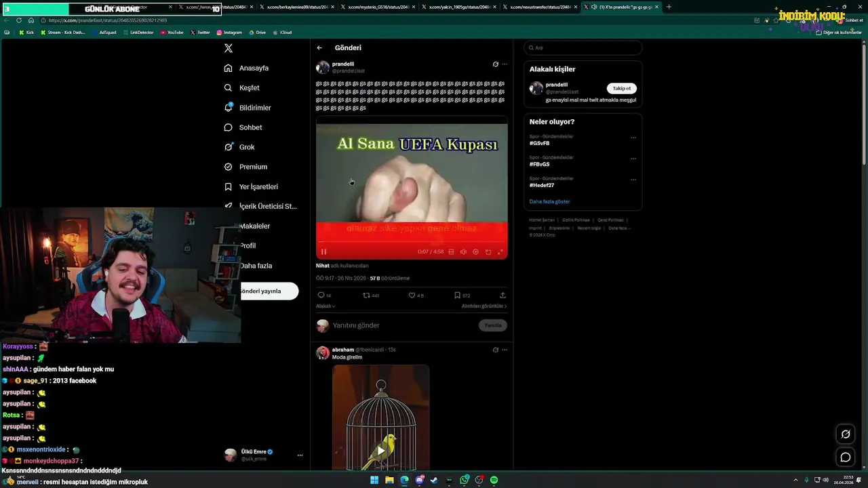Open more options on prandelli post
This screenshot has width=868, height=488.
point(505,64)
